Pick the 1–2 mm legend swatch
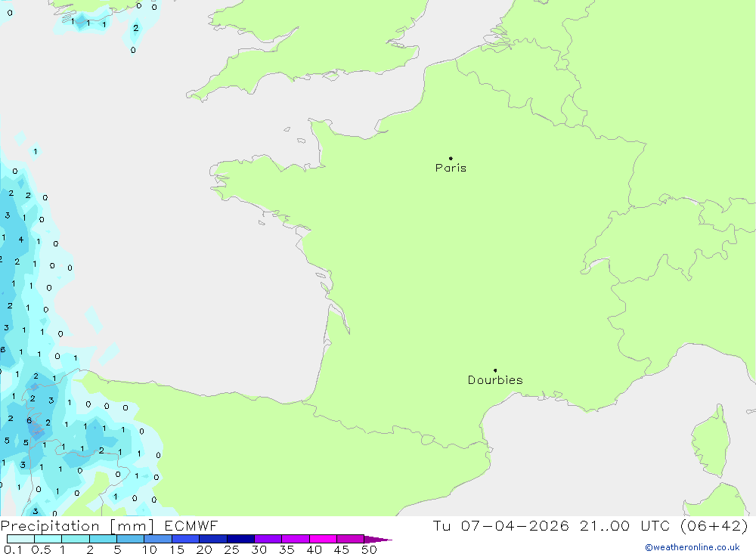This screenshot has height=554, width=756. (76, 539)
